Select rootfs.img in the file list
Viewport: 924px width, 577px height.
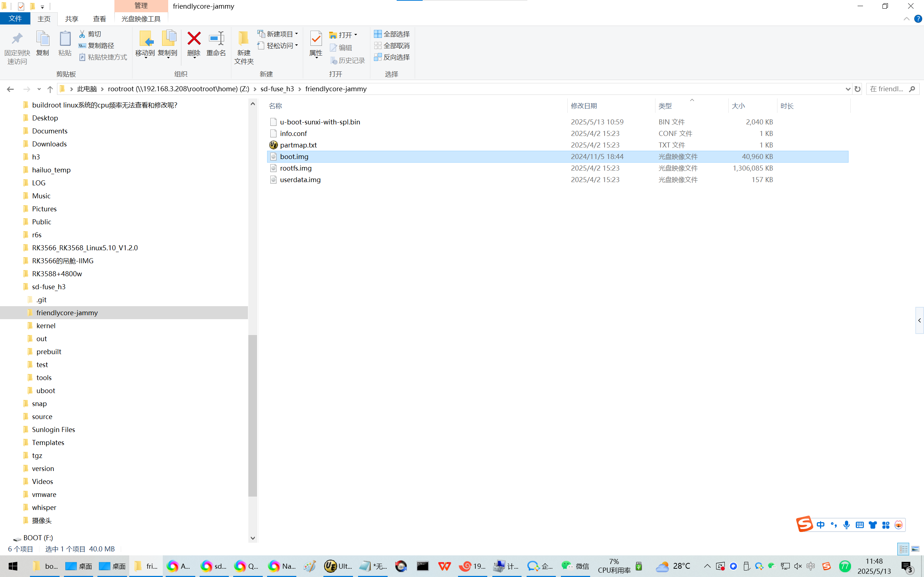coord(296,168)
